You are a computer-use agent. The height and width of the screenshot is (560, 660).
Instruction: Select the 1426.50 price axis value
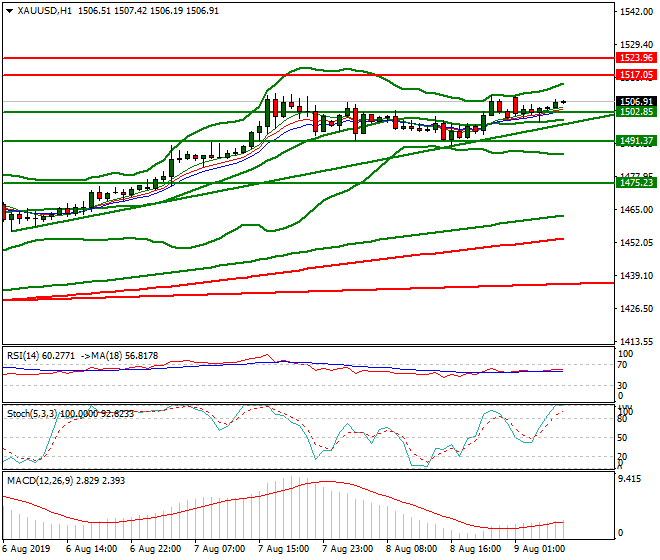tap(636, 309)
